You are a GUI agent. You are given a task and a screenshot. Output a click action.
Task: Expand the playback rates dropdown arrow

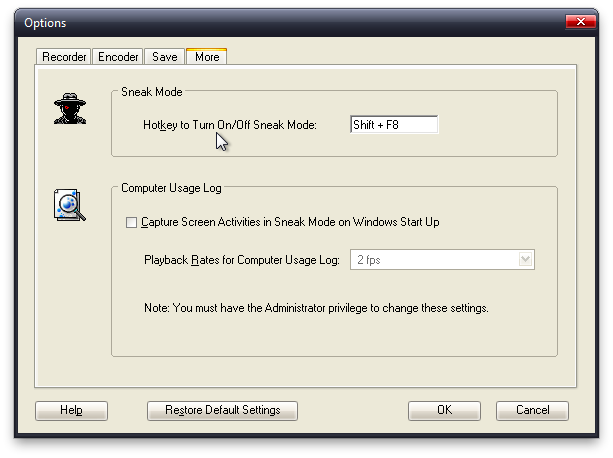[525, 259]
